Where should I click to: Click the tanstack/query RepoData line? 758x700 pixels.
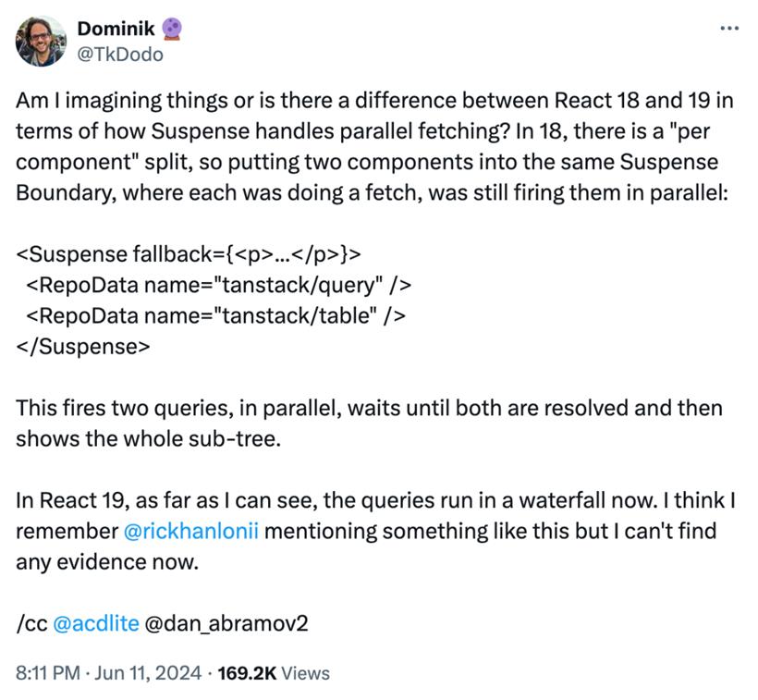[x=218, y=285]
